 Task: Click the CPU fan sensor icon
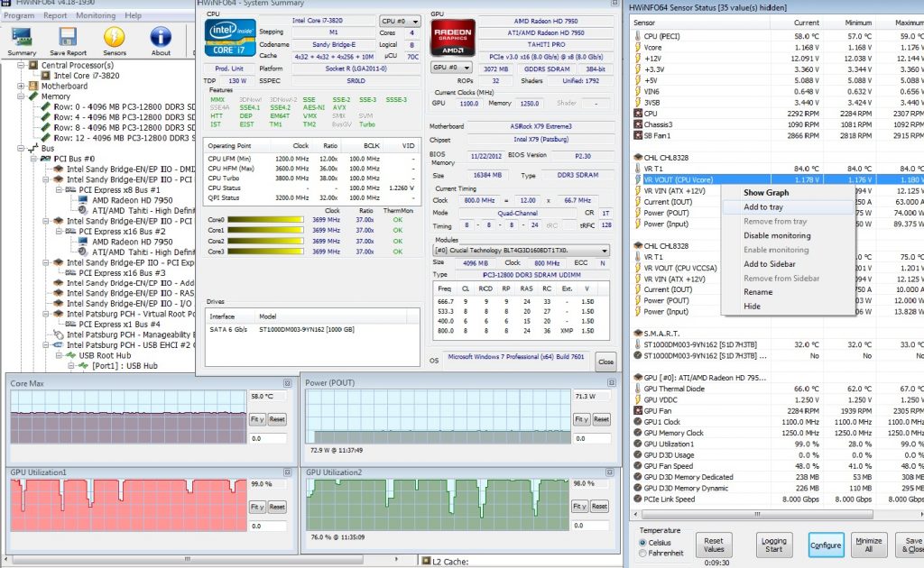(638, 114)
